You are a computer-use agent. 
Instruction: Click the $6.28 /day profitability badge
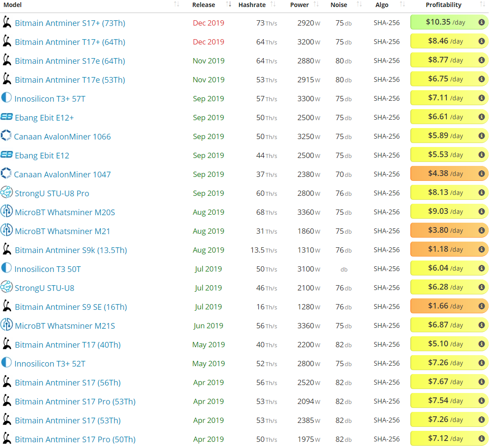[x=449, y=287]
